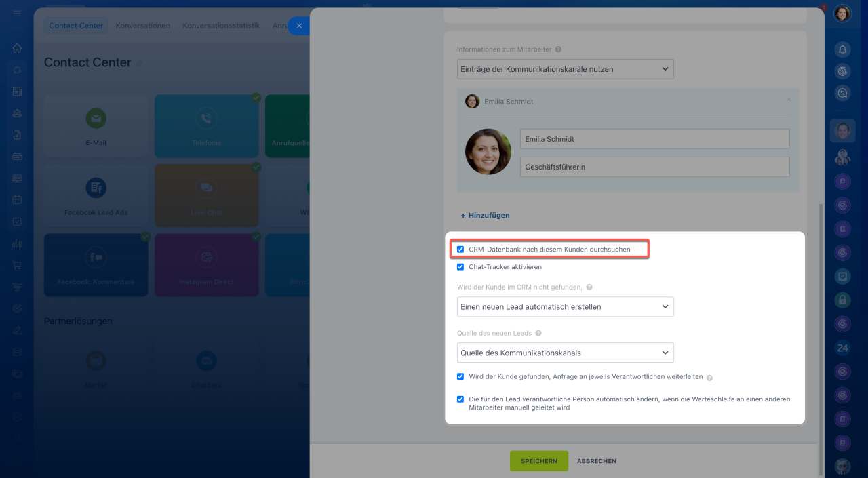Screen dimensions: 868x478
Task: Click the Facebook Lead Ads card
Action: [x=96, y=195]
